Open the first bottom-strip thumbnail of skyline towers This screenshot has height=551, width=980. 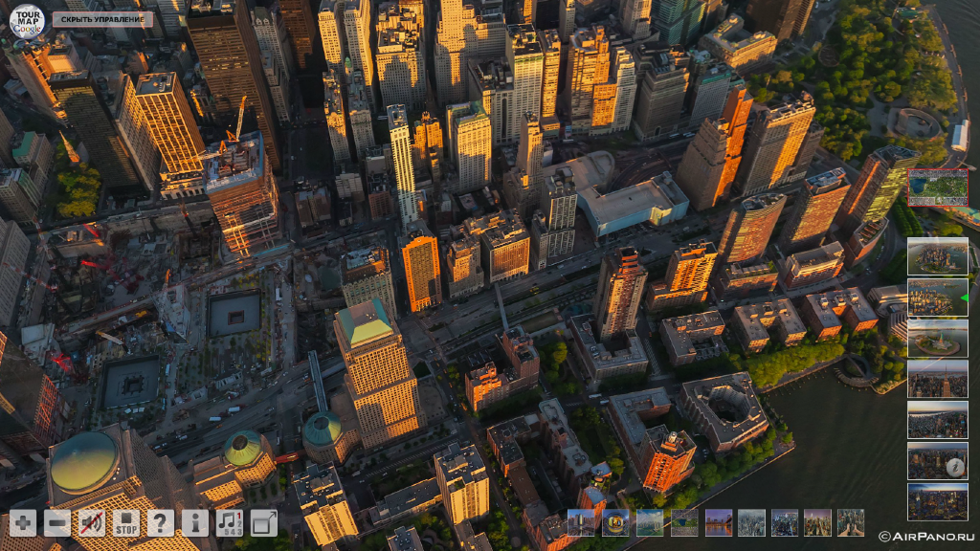tap(581, 522)
